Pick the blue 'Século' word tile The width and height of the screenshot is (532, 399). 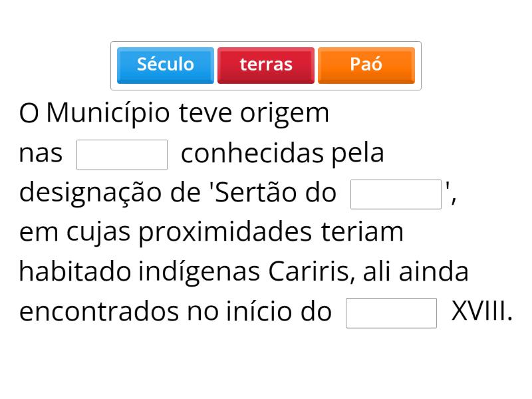pos(166,65)
